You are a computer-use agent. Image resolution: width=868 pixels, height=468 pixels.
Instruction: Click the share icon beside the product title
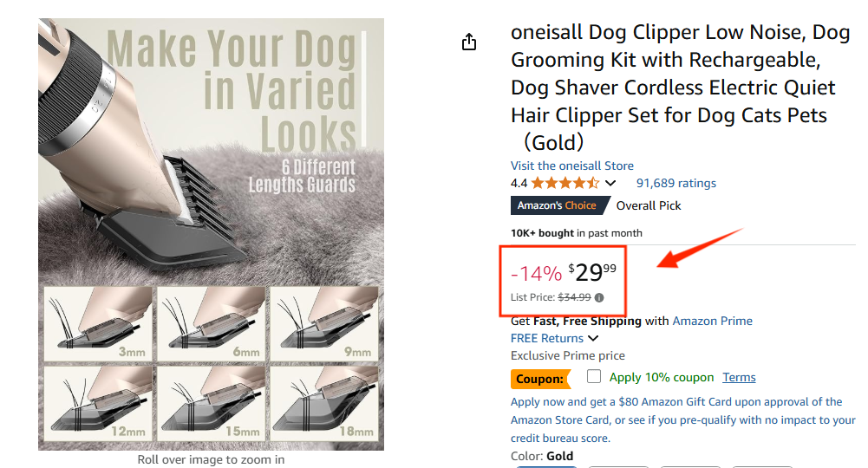[x=469, y=42]
